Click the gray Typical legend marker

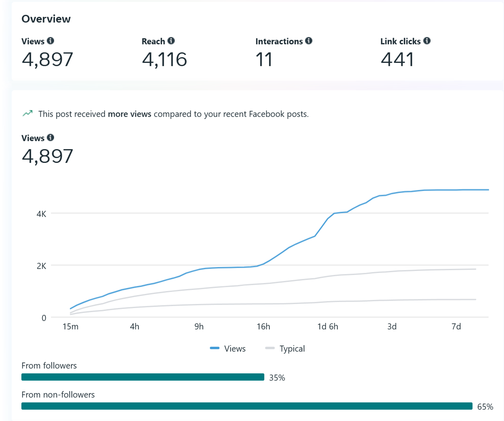coord(270,348)
